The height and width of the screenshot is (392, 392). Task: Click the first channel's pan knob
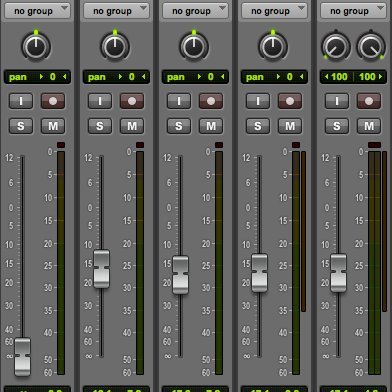[36, 47]
